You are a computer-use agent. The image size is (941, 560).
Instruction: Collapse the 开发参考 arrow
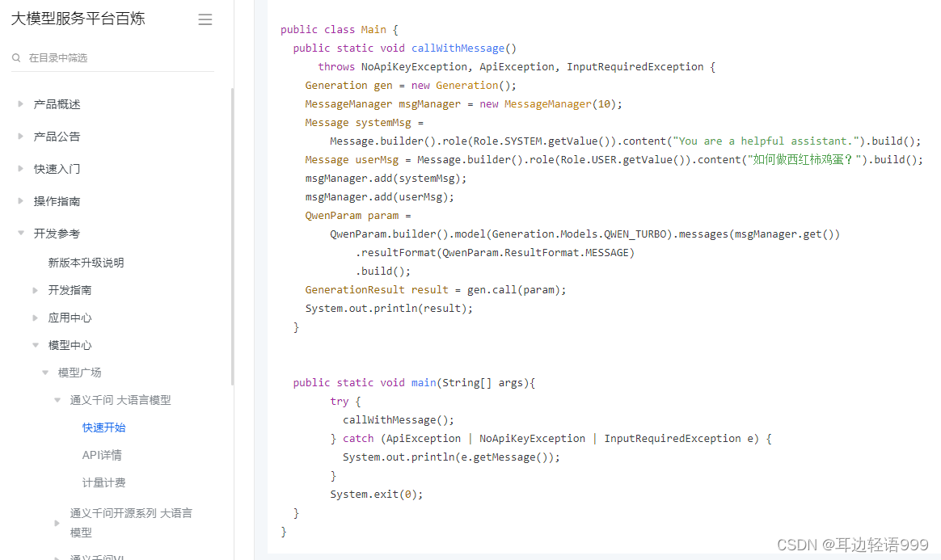click(x=20, y=234)
